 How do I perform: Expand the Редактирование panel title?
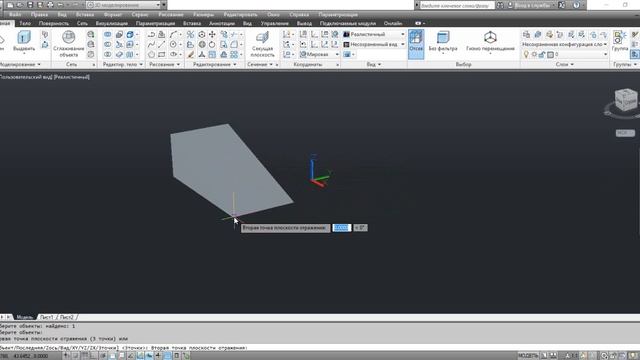(215, 64)
